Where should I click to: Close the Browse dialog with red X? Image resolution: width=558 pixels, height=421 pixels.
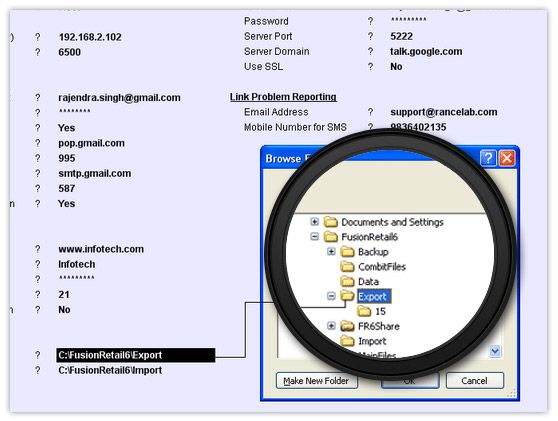[x=507, y=158]
